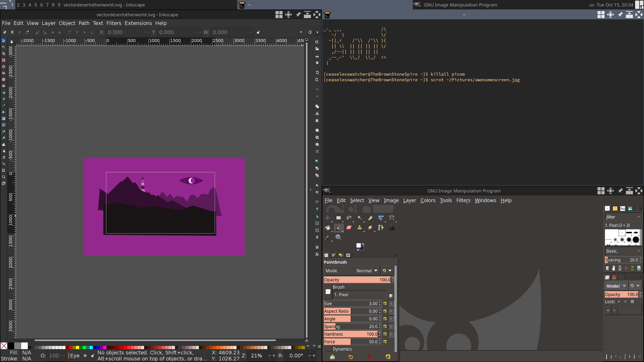
Task: Open GIMP Colors menu
Action: pyautogui.click(x=428, y=200)
